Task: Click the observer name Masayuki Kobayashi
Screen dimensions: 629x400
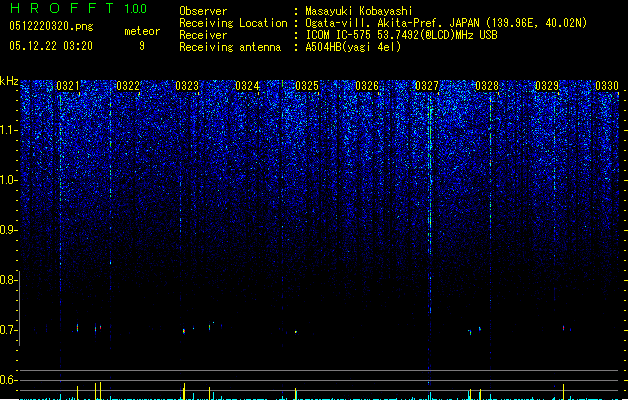Action: (x=359, y=11)
